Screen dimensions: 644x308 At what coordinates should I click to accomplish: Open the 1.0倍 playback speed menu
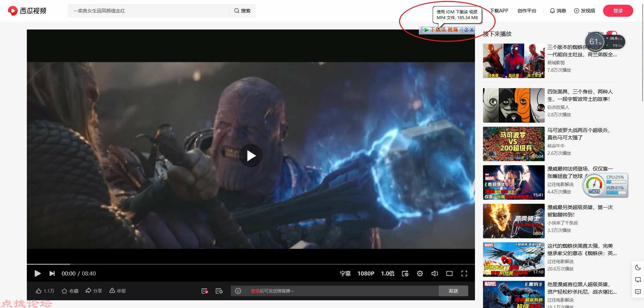click(387, 273)
